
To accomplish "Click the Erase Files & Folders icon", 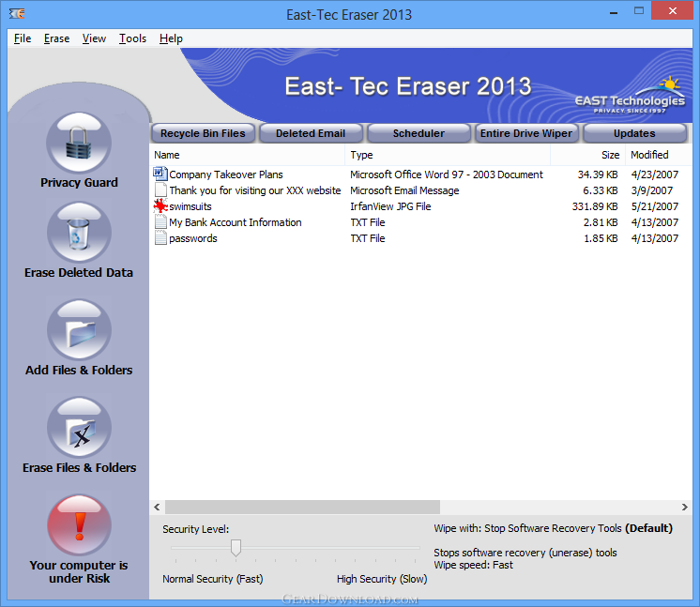I will point(79,427).
